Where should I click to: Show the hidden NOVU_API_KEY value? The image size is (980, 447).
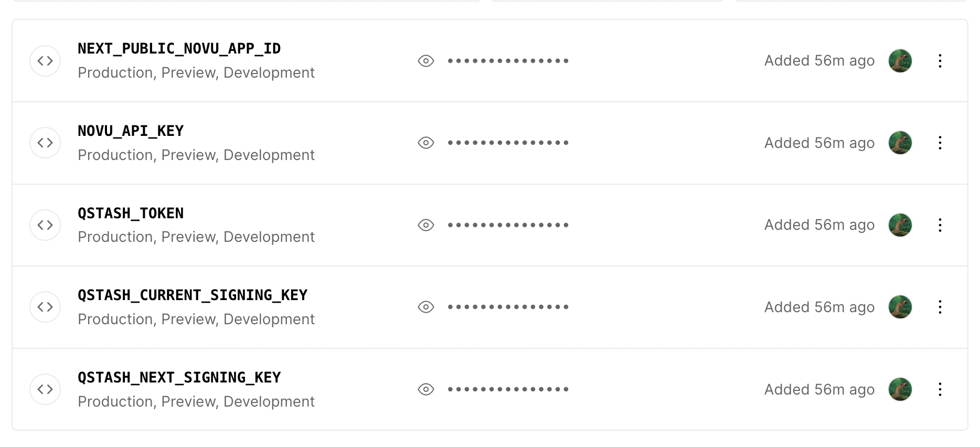click(x=426, y=143)
